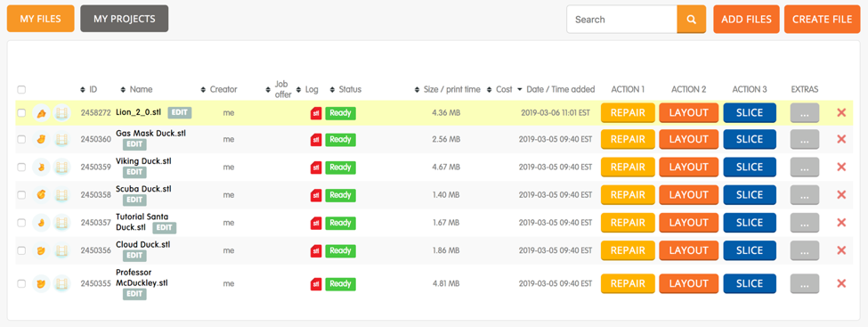Viewport: 868px width, 327px height.
Task: Delete Professor McDuckley.stl with the red X
Action: coord(841,283)
